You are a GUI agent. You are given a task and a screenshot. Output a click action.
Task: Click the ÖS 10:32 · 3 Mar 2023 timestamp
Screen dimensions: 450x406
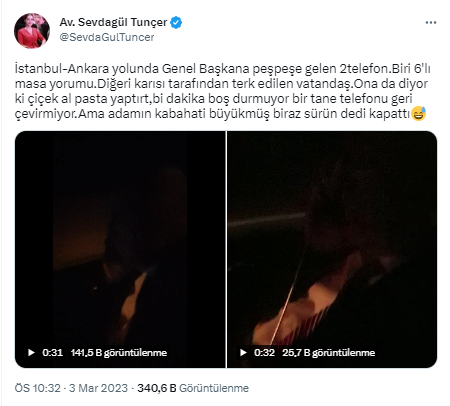[x=71, y=388]
